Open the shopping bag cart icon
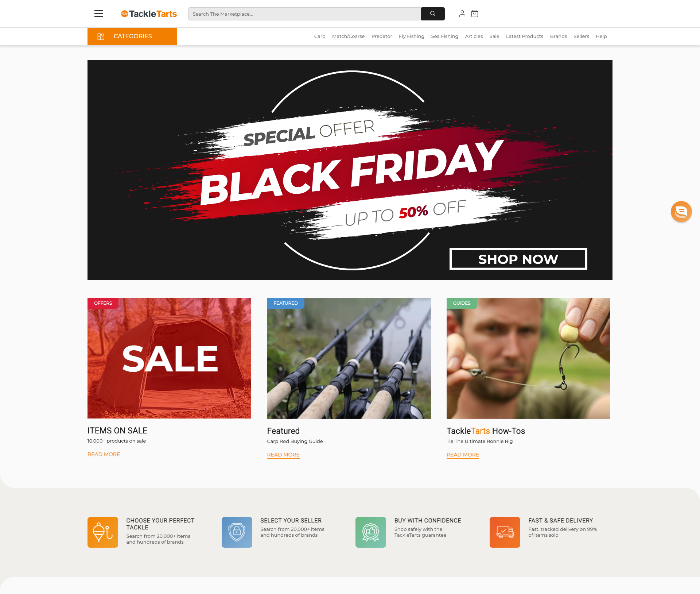 pyautogui.click(x=475, y=13)
